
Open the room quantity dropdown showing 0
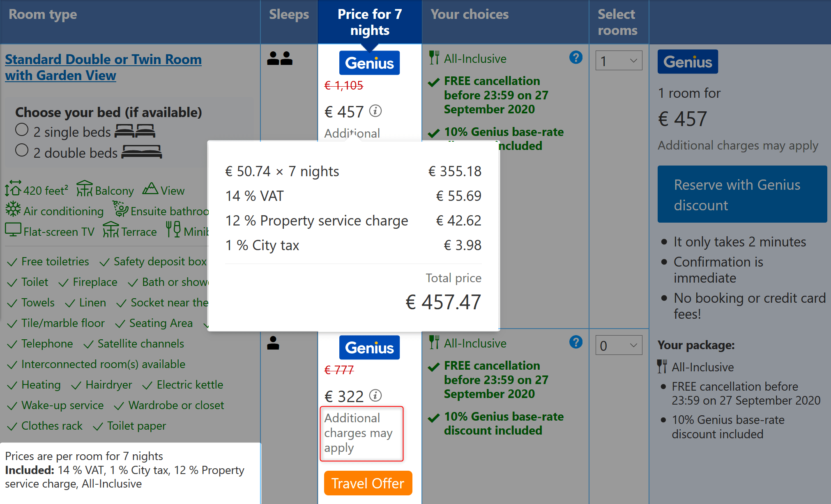(619, 345)
